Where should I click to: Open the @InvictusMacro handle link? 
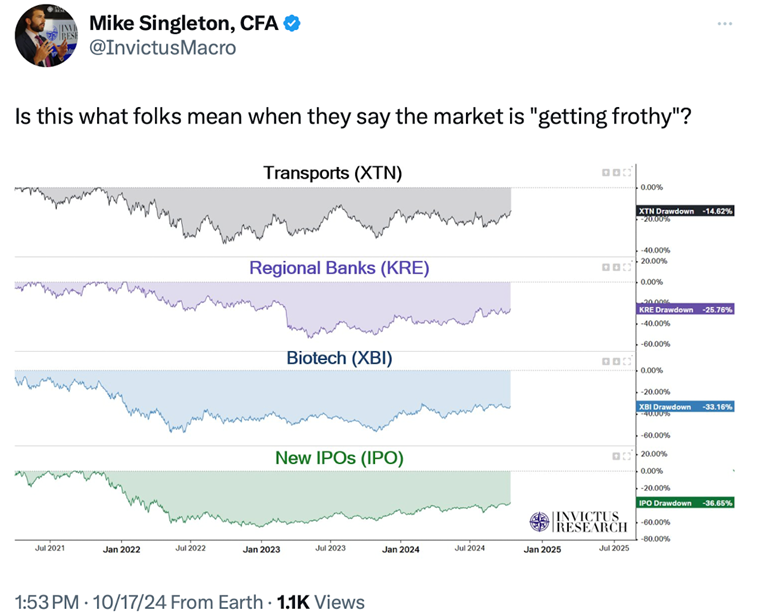[x=162, y=46]
